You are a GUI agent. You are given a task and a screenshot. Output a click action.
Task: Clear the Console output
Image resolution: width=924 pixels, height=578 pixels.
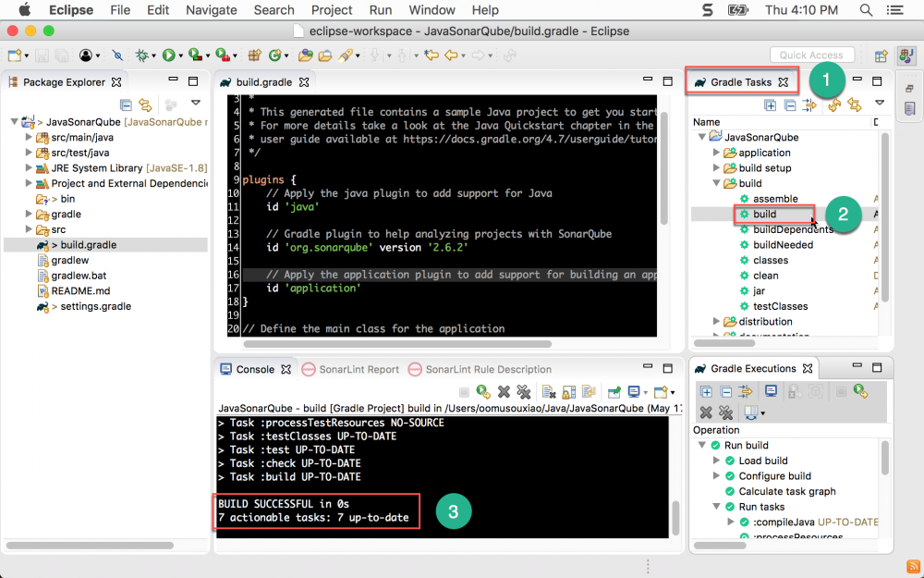pyautogui.click(x=548, y=392)
